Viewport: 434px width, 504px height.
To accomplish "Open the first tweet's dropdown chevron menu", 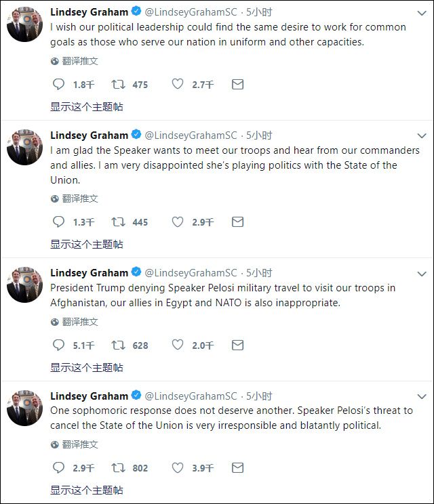I will tap(422, 13).
